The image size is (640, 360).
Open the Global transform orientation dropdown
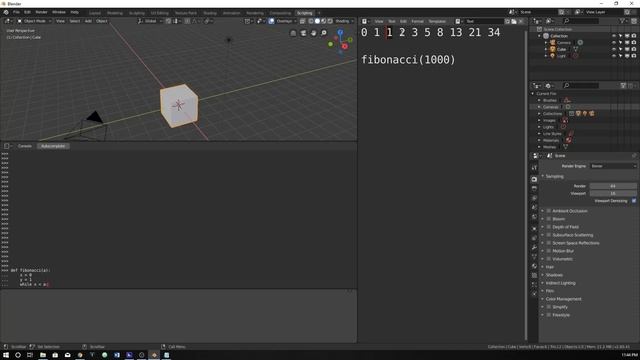coord(149,21)
